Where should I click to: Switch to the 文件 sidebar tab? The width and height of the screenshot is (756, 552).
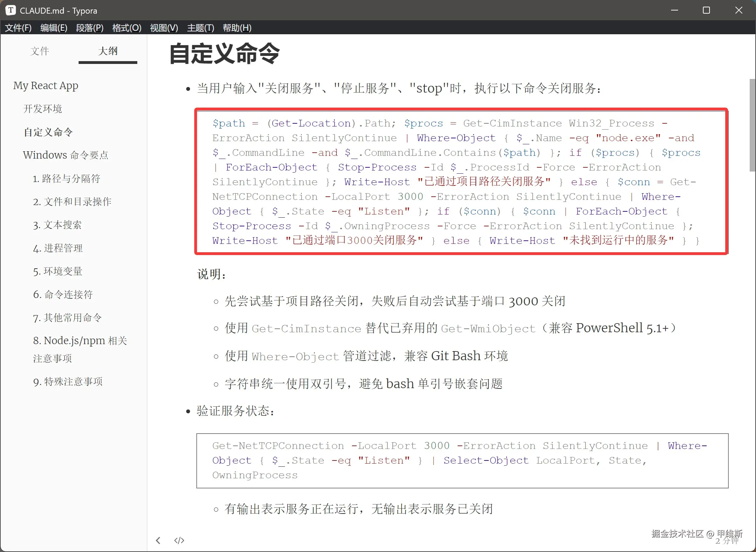coord(39,51)
